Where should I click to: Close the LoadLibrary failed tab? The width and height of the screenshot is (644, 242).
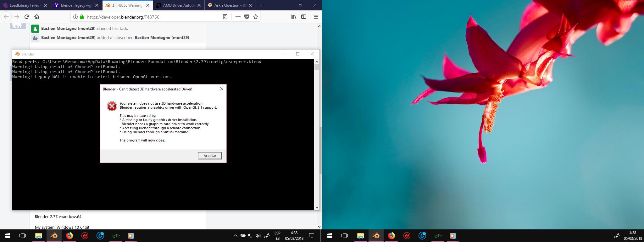46,5
